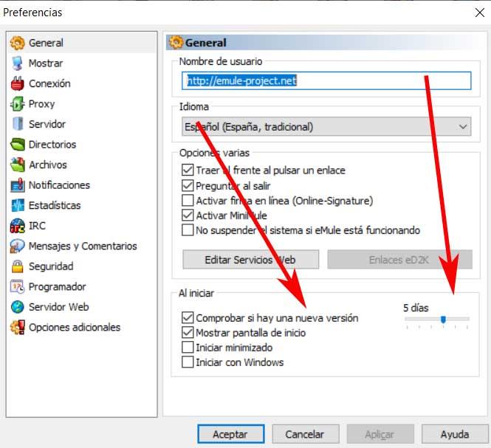
Task: Click the Ayuda button
Action: coord(455,434)
